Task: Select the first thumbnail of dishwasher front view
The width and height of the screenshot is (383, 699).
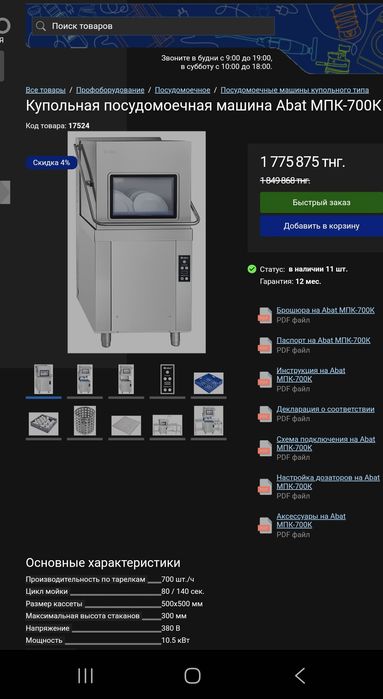Action: pos(43,380)
